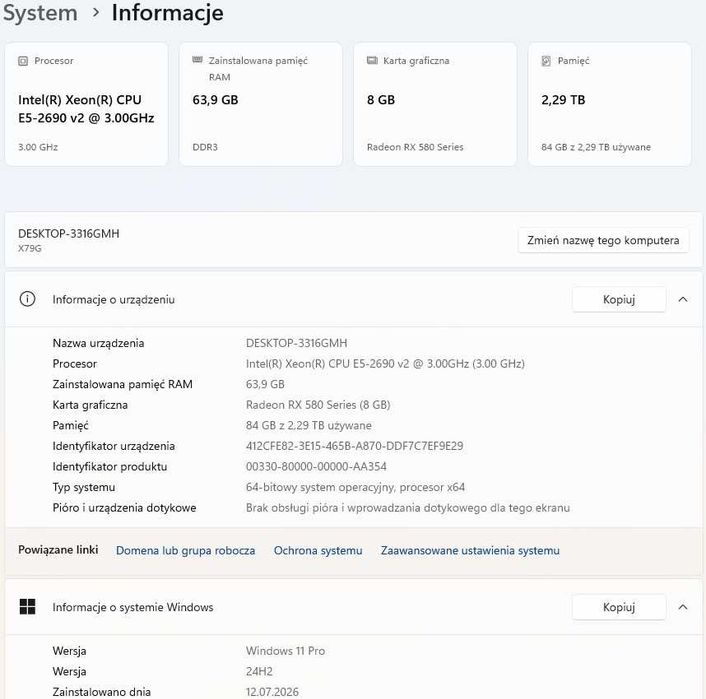
Task: Click the Windows 11 Pro value
Action: (285, 650)
